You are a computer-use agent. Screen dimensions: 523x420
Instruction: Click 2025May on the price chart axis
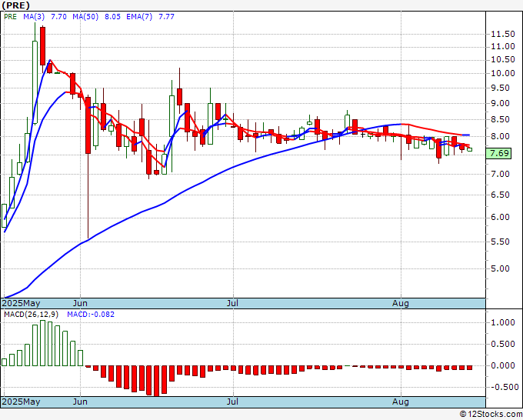[x=21, y=303]
